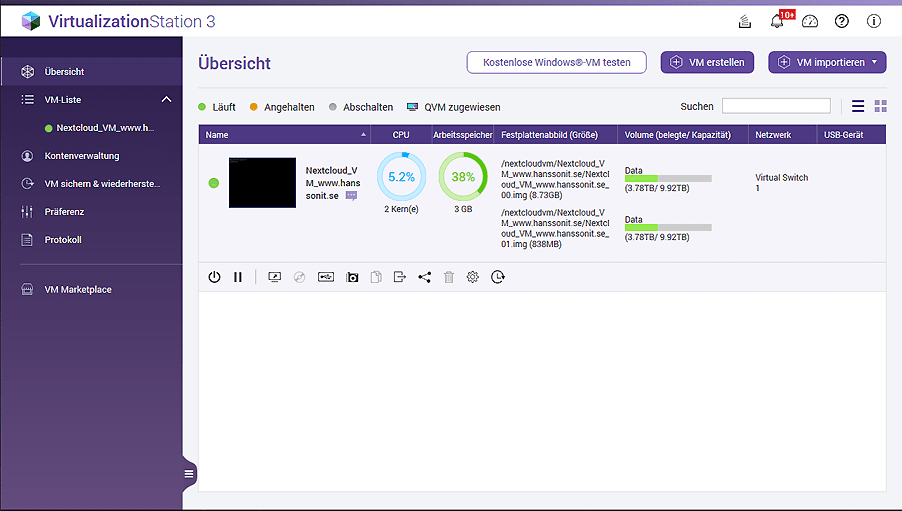Open Übersicht in the sidebar

pyautogui.click(x=91, y=71)
